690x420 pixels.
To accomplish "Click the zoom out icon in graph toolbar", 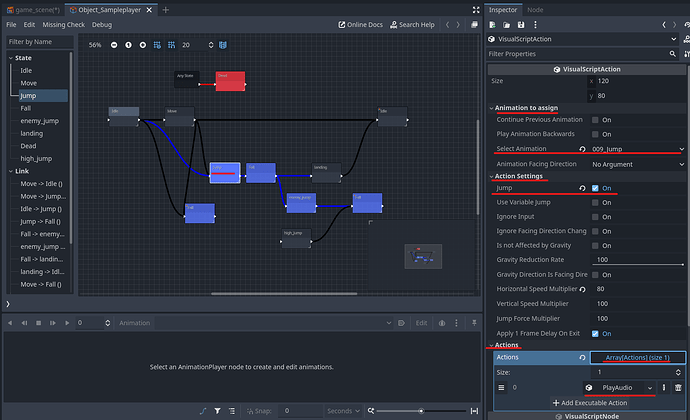I will (x=114, y=45).
